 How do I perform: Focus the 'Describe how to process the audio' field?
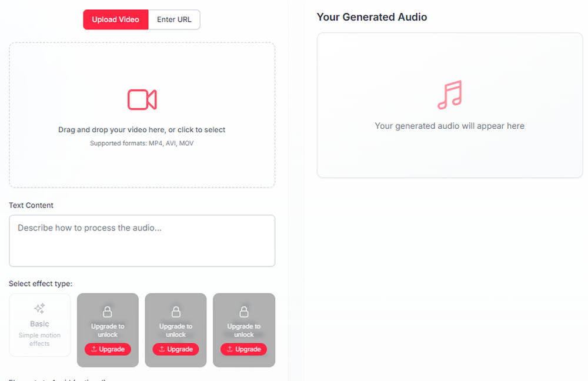[142, 240]
